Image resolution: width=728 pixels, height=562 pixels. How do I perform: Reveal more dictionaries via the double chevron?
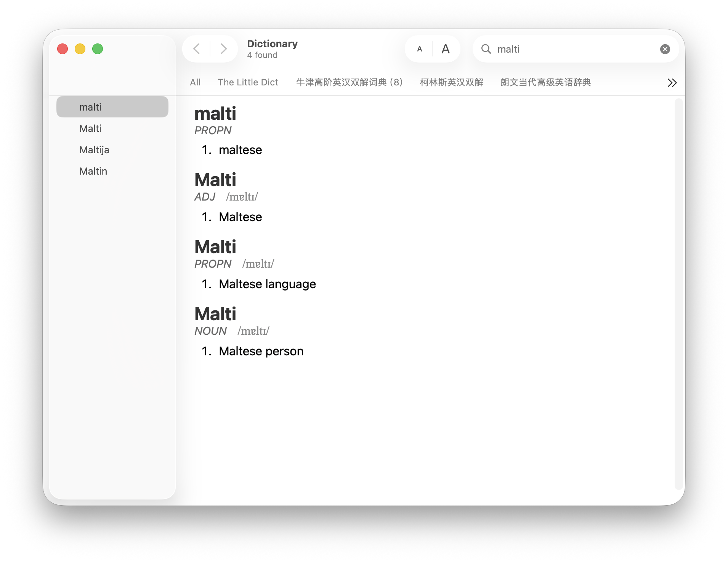click(672, 82)
